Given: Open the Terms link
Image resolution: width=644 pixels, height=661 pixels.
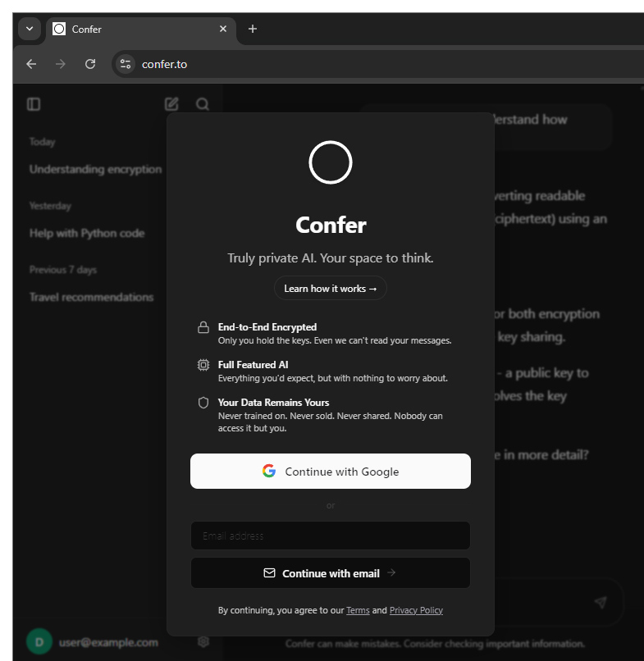Looking at the screenshot, I should pos(358,610).
